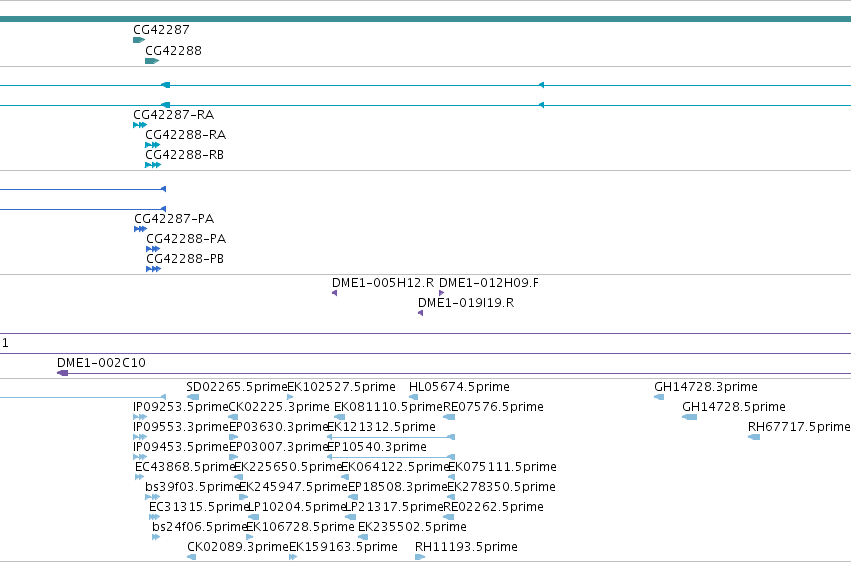
Task: Click the RE07576.5prime arrow glyph
Action: pyautogui.click(x=449, y=417)
